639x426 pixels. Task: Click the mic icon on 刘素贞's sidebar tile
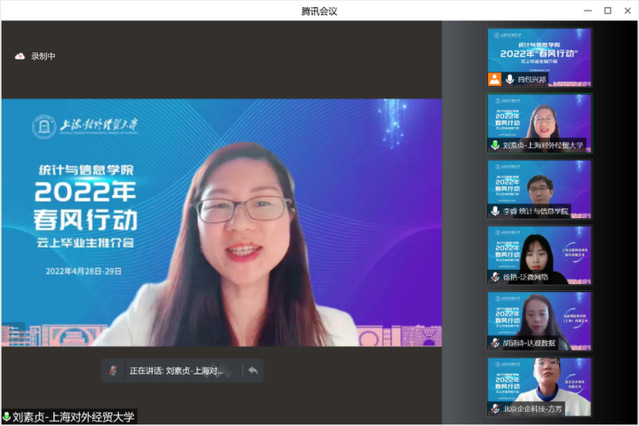point(494,145)
